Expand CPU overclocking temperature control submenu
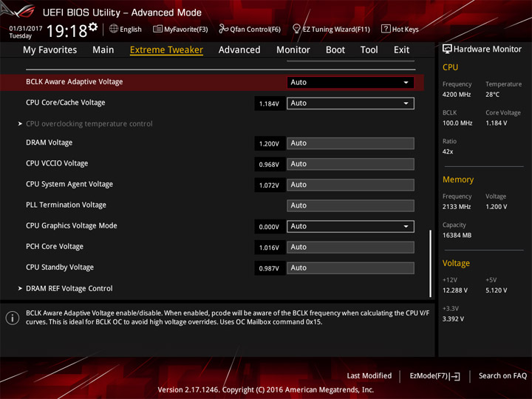Screen dimensions: 532x399 coord(89,124)
